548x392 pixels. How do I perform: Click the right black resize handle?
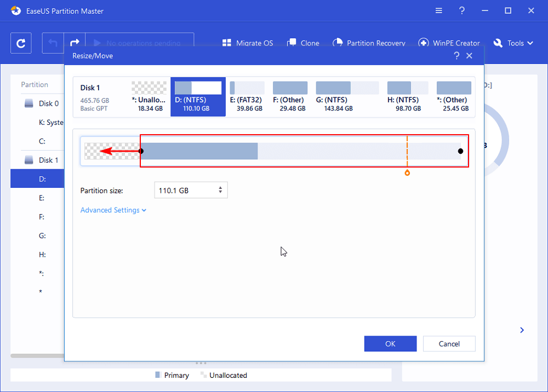click(461, 151)
